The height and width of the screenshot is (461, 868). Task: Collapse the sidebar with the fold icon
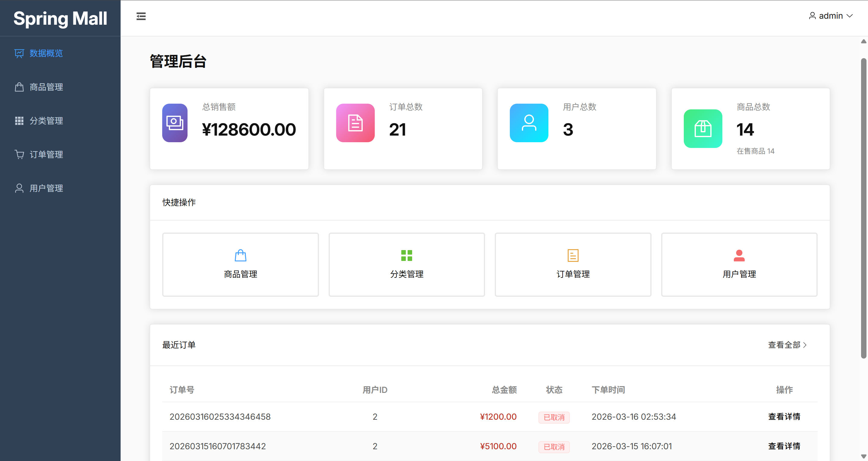(141, 16)
